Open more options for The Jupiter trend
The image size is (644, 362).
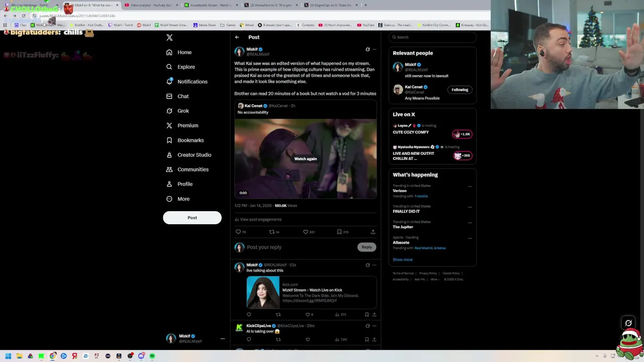pos(470,223)
